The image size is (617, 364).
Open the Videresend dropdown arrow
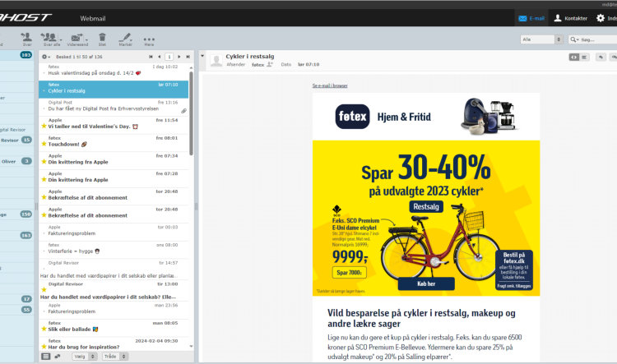(x=86, y=39)
